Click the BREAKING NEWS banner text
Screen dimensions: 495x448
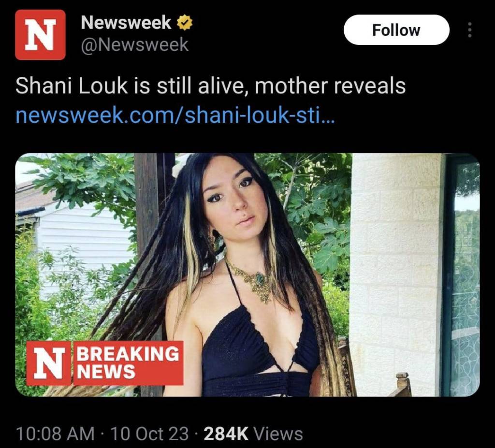pos(128,363)
